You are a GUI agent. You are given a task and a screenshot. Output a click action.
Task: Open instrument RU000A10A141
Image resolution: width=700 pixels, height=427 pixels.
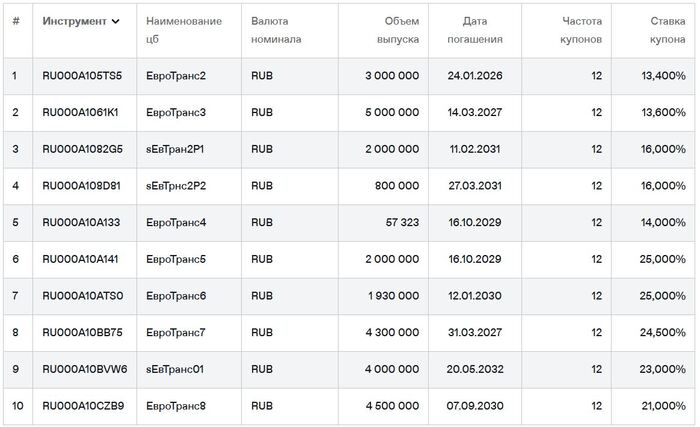click(x=80, y=259)
